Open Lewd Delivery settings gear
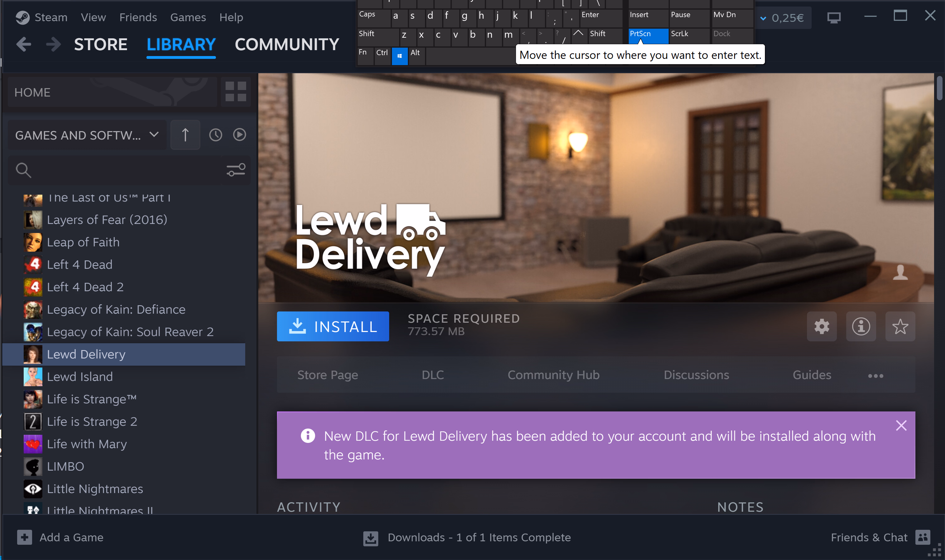The width and height of the screenshot is (945, 560). coord(822,326)
